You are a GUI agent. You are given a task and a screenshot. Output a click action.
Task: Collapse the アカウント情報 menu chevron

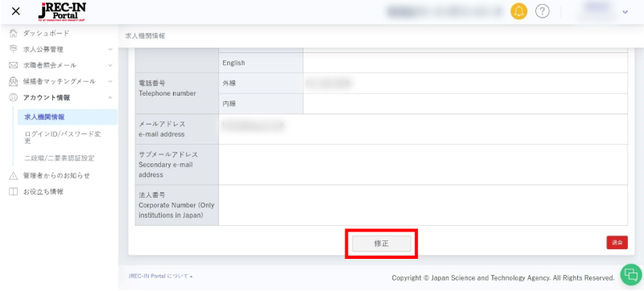click(110, 97)
